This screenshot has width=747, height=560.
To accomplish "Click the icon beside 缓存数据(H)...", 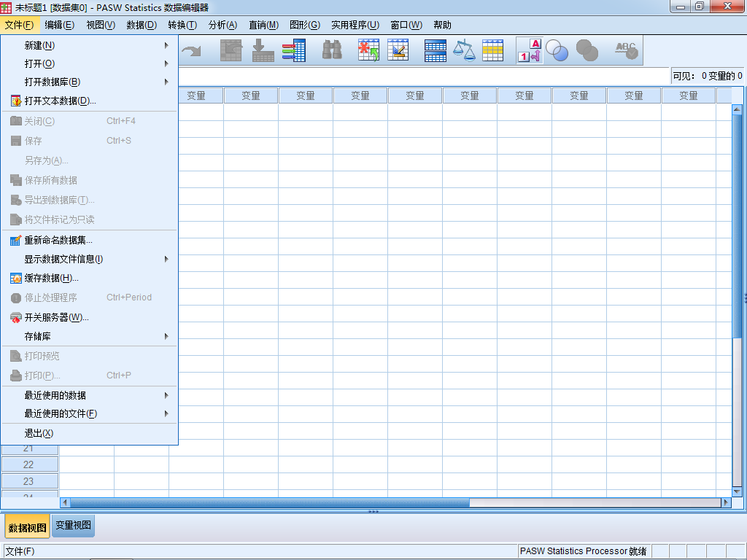I will pos(16,278).
